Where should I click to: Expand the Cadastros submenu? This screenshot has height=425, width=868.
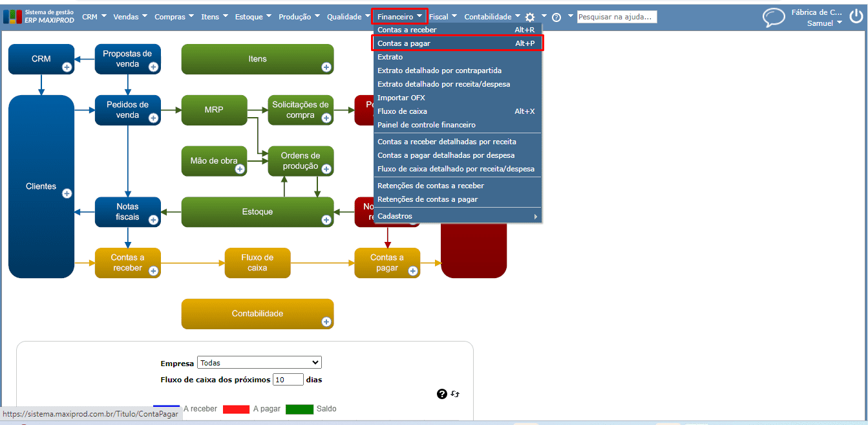coord(458,216)
